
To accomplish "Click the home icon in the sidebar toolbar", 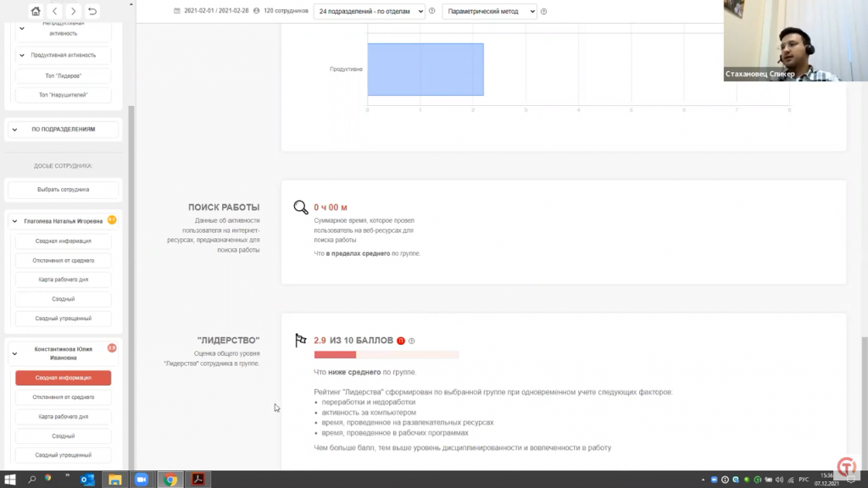I will [36, 11].
